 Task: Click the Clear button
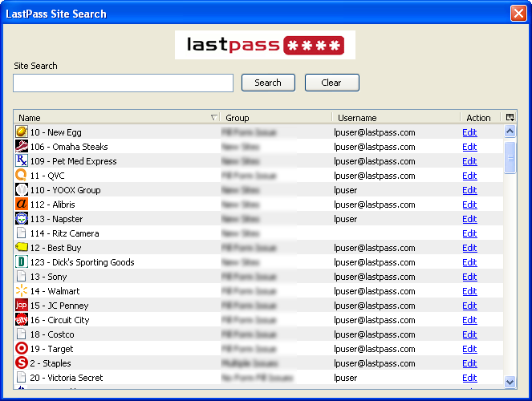332,83
